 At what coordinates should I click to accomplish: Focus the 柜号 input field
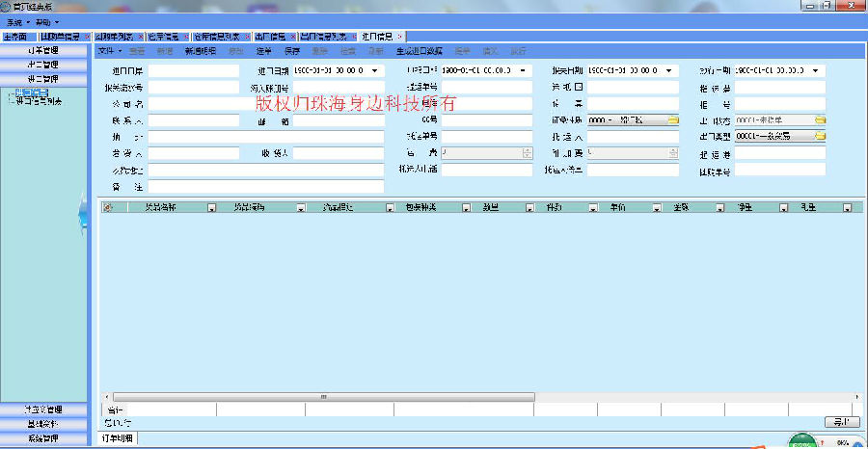click(x=780, y=104)
